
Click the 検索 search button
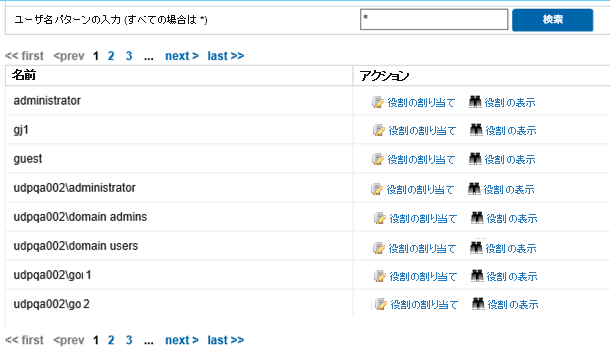(552, 20)
